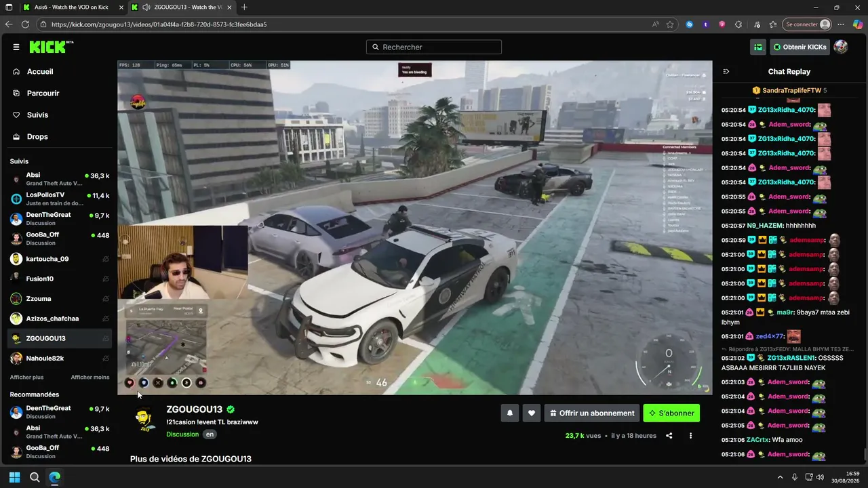Open the media control music-note icon
868x488 pixels.
pos(756,24)
